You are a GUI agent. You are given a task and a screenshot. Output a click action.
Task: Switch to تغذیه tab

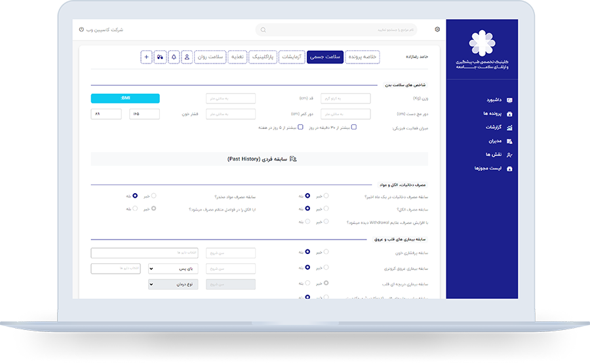coord(237,57)
